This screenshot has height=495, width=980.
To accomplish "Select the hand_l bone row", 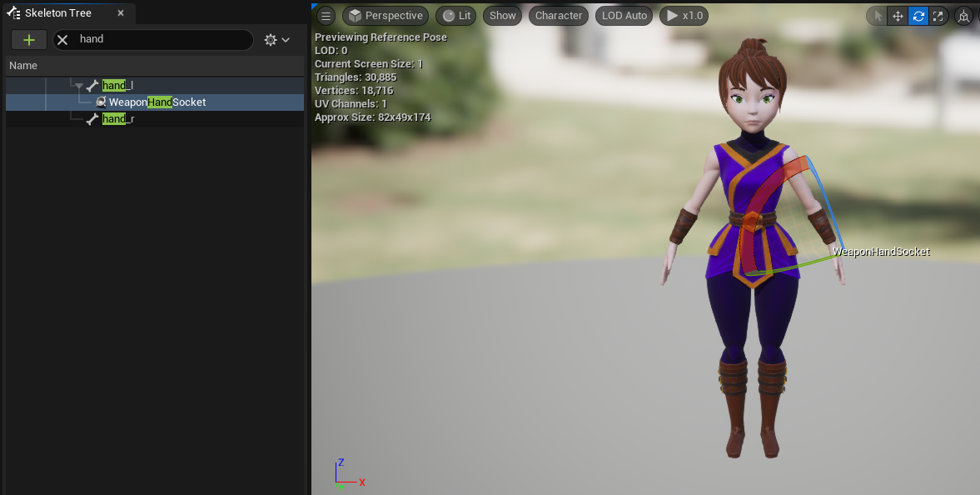I will pyautogui.click(x=155, y=85).
